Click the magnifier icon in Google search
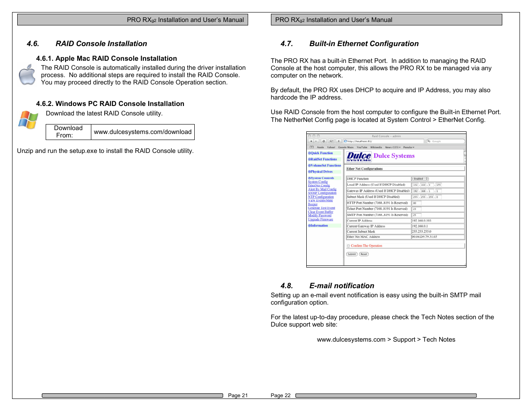 pyautogui.click(x=429, y=141)
